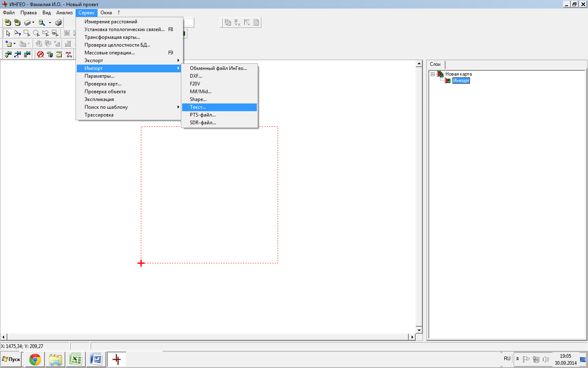The width and height of the screenshot is (588, 368).
Task: Open Параметры from the Сервис menu
Action: point(129,76)
